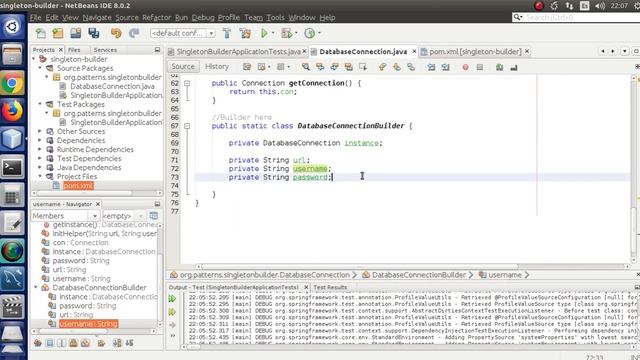Click the Open Project toolbar icon
The image size is (640, 360).
pyautogui.click(x=76, y=33)
